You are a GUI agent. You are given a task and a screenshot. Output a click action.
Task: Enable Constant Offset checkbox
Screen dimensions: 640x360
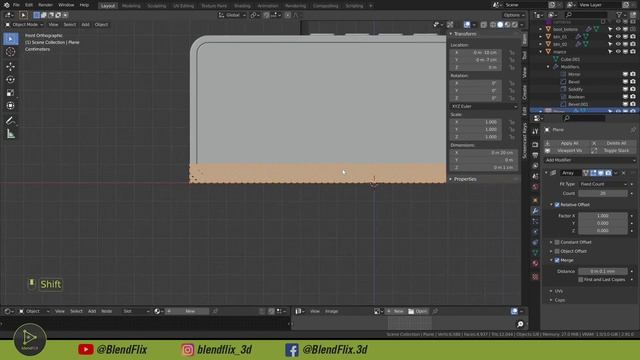coord(557,242)
